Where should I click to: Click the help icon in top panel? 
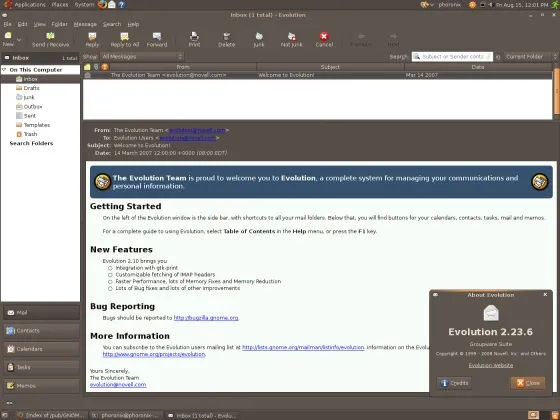click(121, 5)
